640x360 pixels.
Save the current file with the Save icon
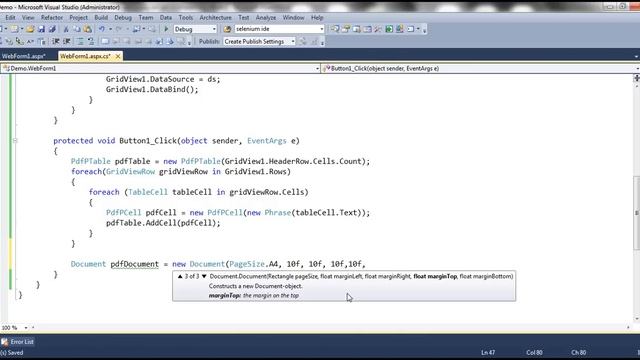pyautogui.click(x=41, y=29)
